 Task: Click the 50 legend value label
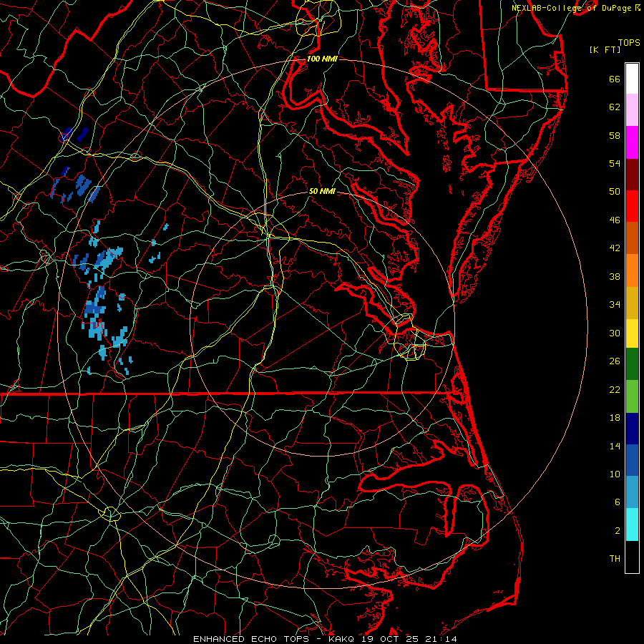pos(615,192)
